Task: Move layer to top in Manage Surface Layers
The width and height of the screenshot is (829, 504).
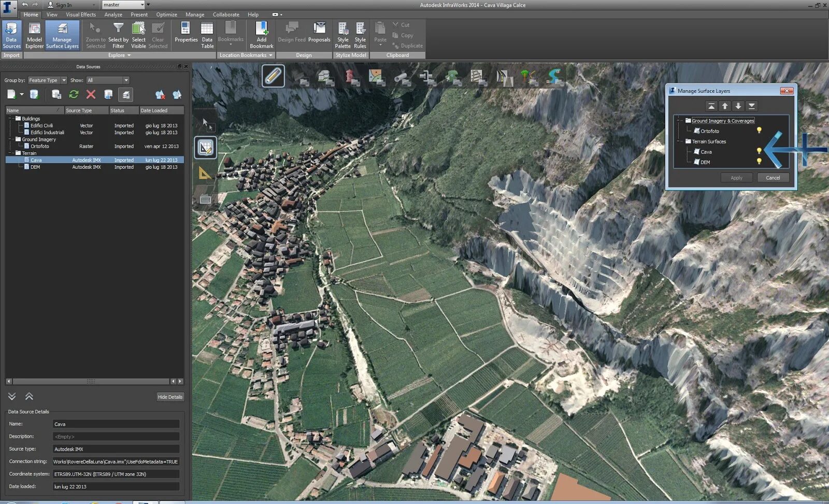Action: pos(711,106)
